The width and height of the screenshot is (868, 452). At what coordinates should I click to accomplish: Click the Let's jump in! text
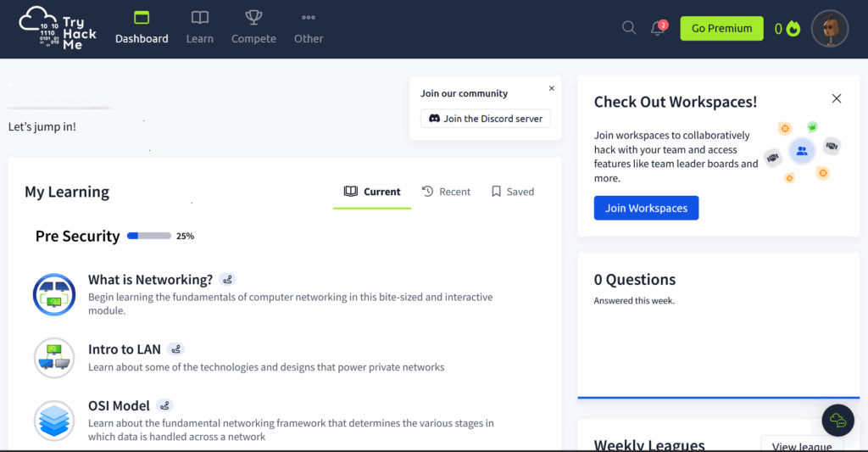coord(42,126)
